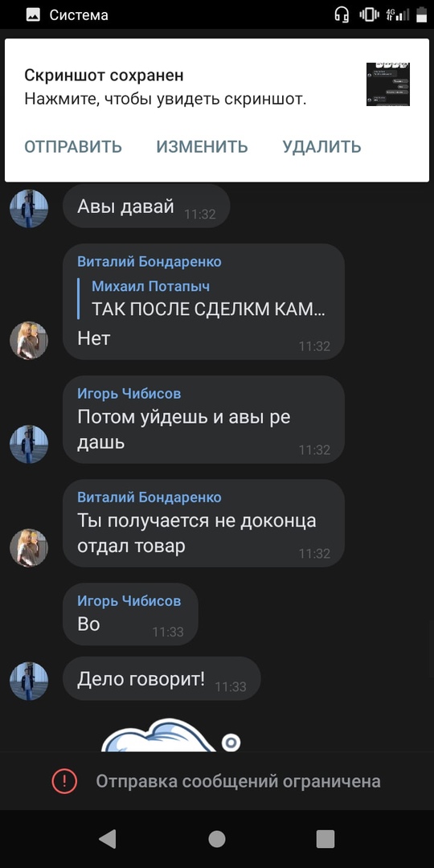The image size is (434, 868).
Task: Tap the image icon next to Система
Action: tap(33, 15)
